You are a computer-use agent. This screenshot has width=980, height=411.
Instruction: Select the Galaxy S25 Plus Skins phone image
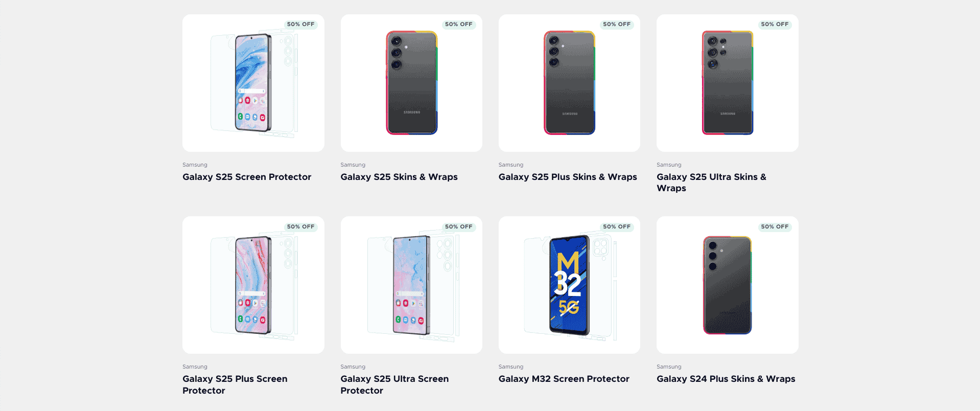pyautogui.click(x=569, y=83)
